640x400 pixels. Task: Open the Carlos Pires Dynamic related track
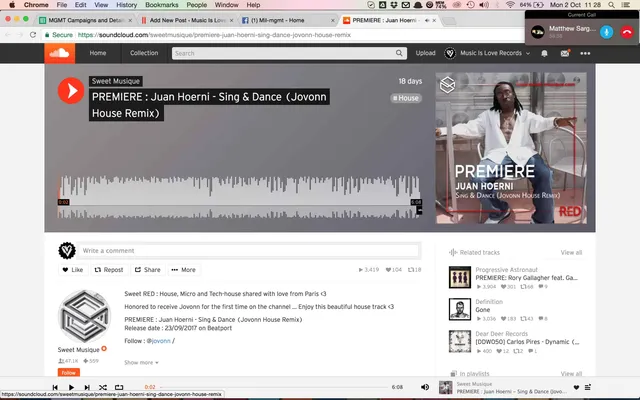coord(527,342)
